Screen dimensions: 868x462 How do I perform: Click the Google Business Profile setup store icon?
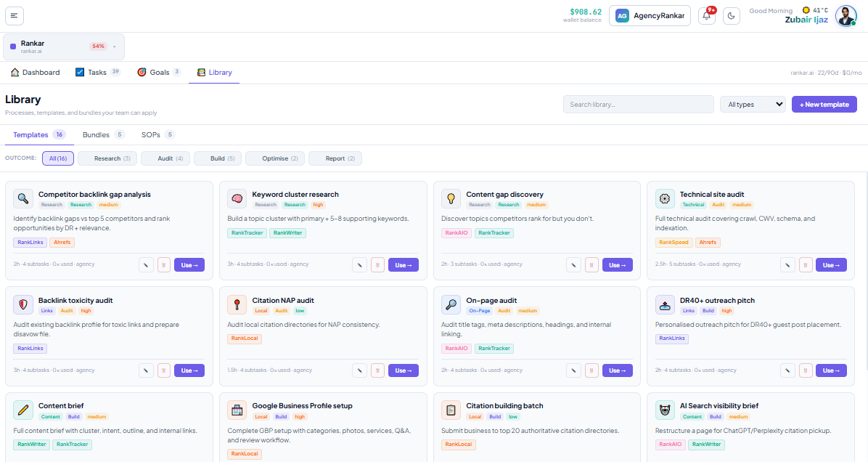[237, 410]
